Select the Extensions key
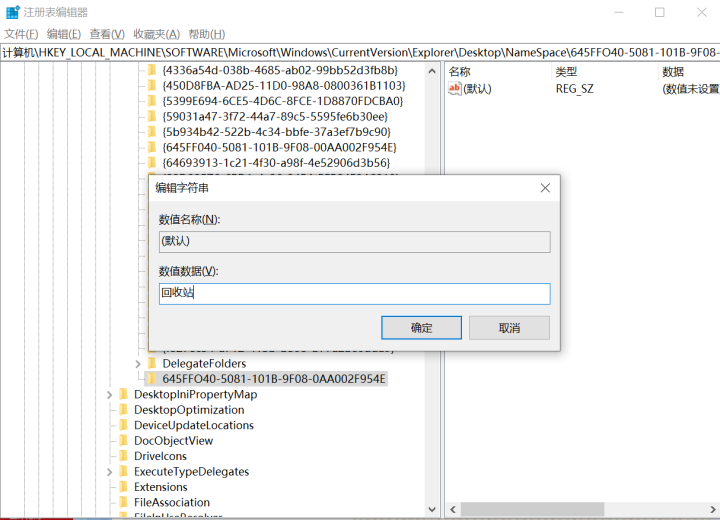 [161, 487]
